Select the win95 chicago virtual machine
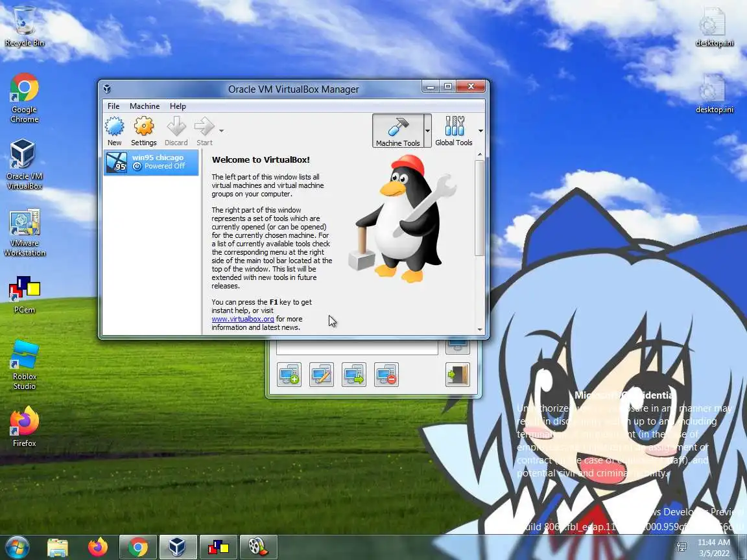Screen dimensions: 747x560 tap(151, 162)
